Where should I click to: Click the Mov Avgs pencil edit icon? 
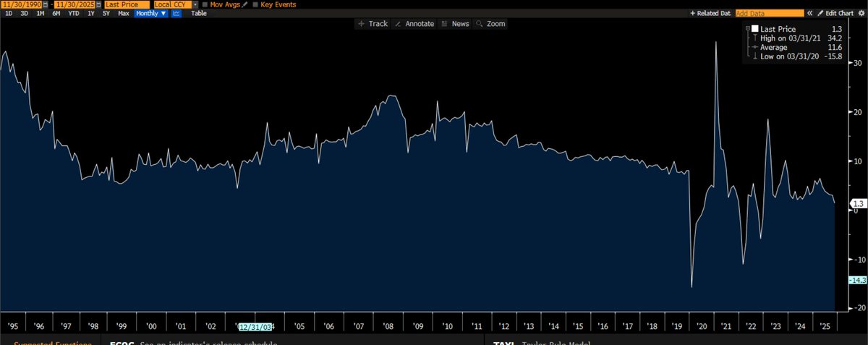click(245, 4)
